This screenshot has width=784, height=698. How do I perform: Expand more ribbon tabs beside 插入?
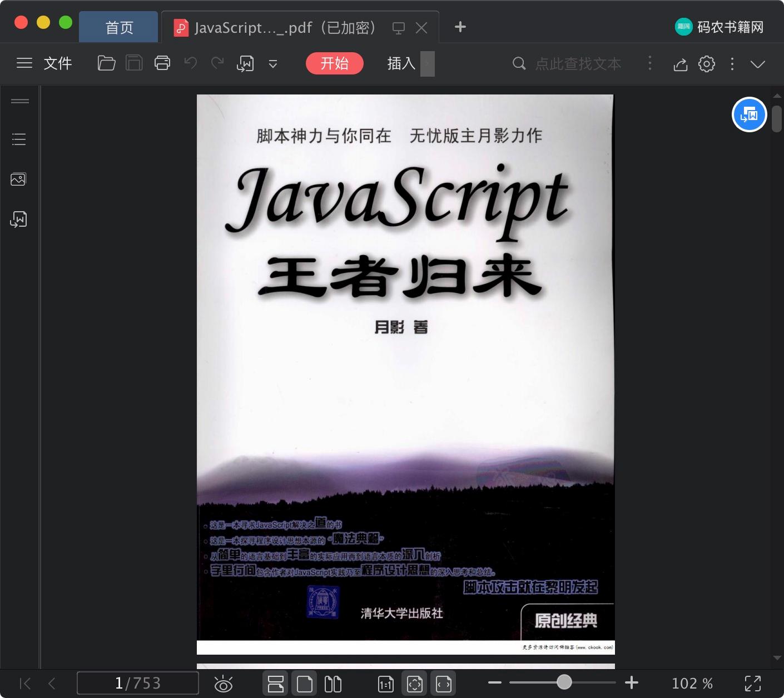(428, 63)
